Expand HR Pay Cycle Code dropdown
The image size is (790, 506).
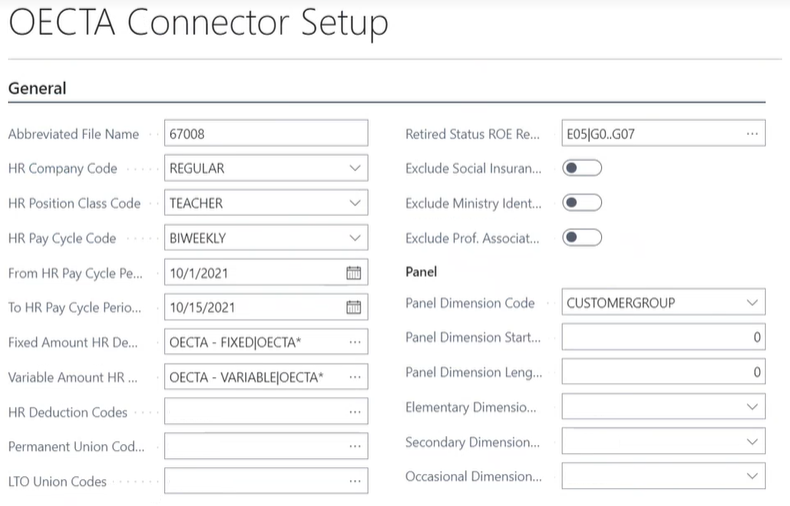[x=355, y=237]
